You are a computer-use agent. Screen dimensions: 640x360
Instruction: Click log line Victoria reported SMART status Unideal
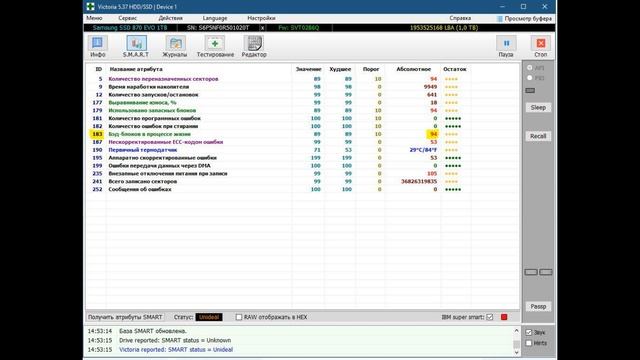point(176,350)
